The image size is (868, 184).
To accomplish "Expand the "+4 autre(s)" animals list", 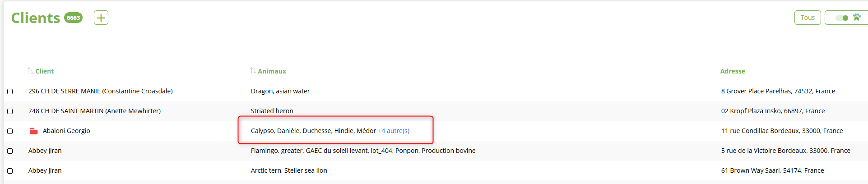I will click(x=394, y=131).
